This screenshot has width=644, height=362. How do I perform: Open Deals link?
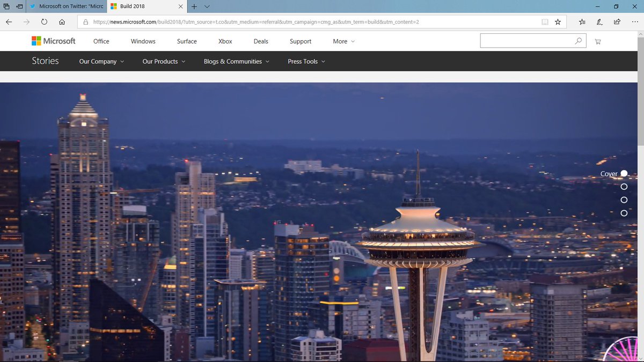(x=261, y=41)
